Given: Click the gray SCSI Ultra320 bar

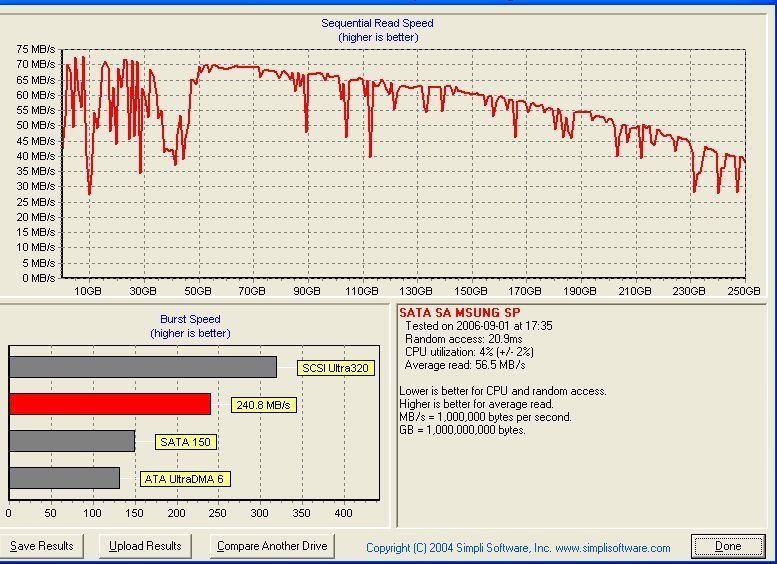Looking at the screenshot, I should 143,367.
